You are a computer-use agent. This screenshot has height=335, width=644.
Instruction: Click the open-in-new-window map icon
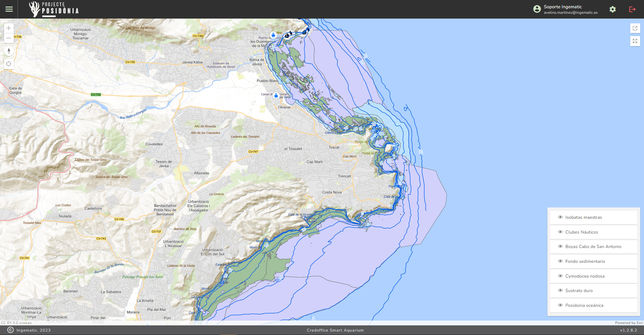click(635, 28)
